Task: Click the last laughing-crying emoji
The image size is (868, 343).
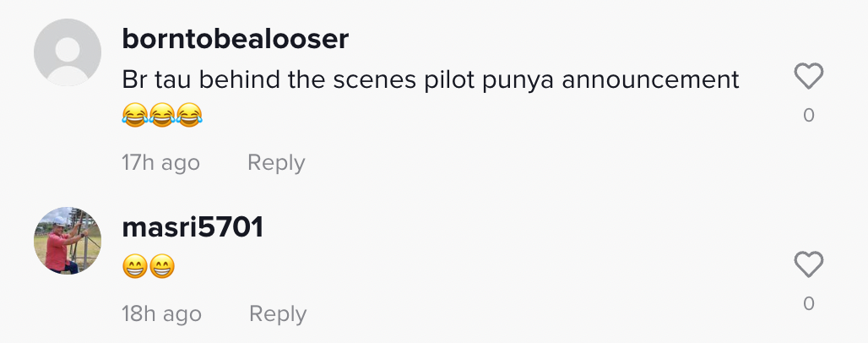Action: point(190,114)
